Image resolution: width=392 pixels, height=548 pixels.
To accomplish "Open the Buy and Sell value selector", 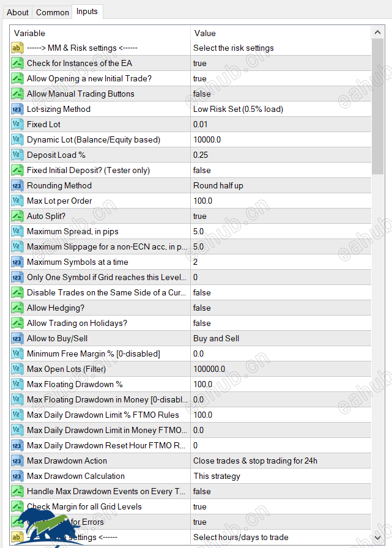I will 281,338.
